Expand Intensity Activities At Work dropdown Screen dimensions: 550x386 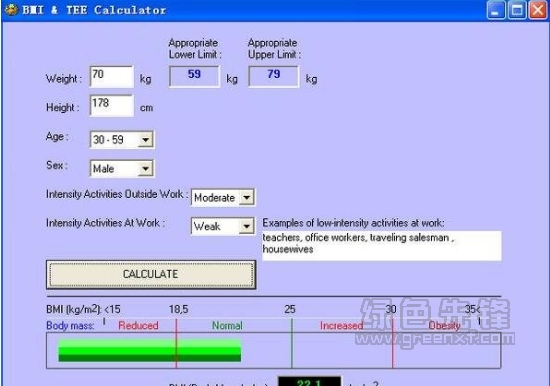(247, 226)
